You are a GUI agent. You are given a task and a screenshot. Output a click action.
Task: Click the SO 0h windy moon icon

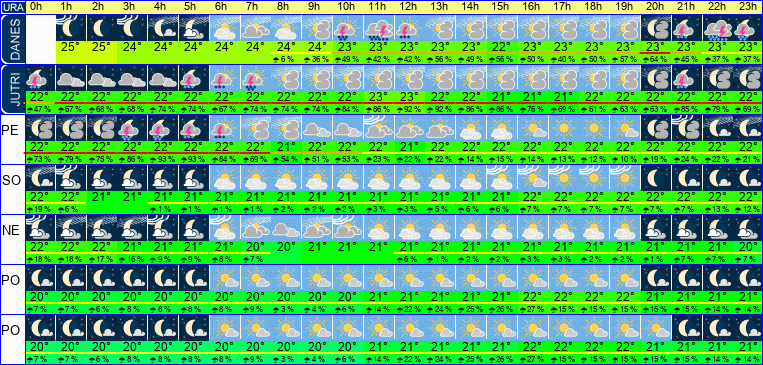click(x=41, y=177)
